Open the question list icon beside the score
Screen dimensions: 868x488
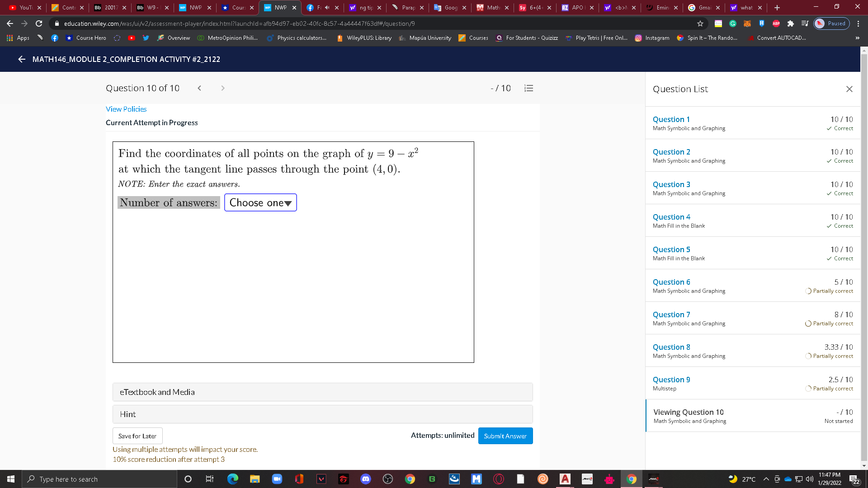tap(528, 88)
